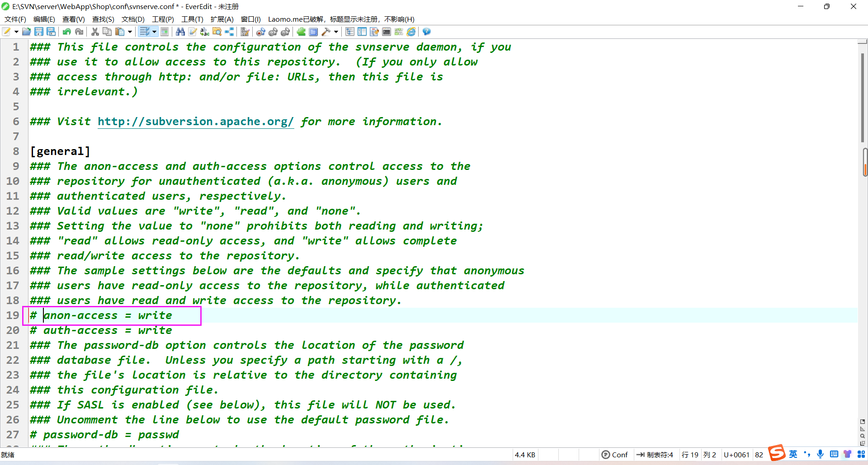Screen dimensions: 868x465
Task: Open the 扩展(A) menu
Action: 222,19
